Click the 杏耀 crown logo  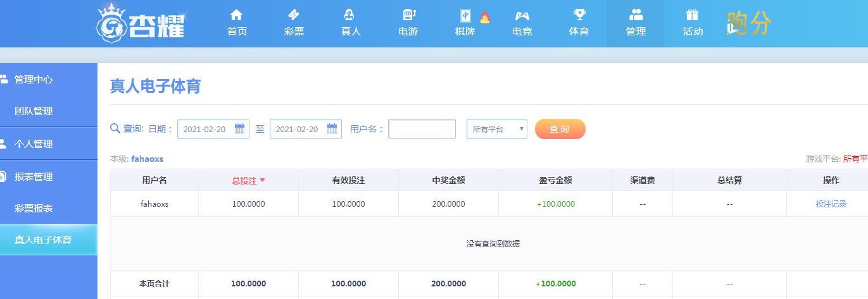(141, 23)
